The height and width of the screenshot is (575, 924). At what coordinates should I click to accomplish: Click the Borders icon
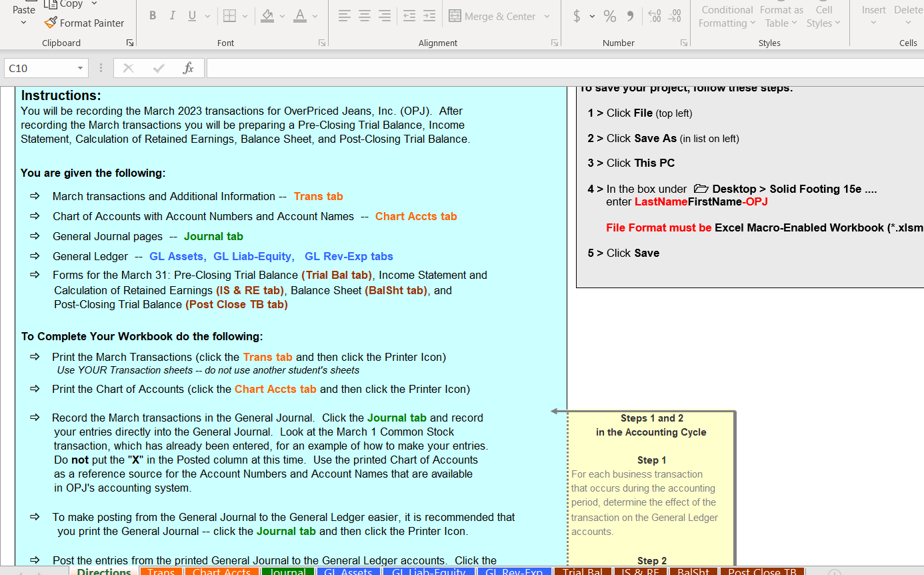tap(229, 15)
